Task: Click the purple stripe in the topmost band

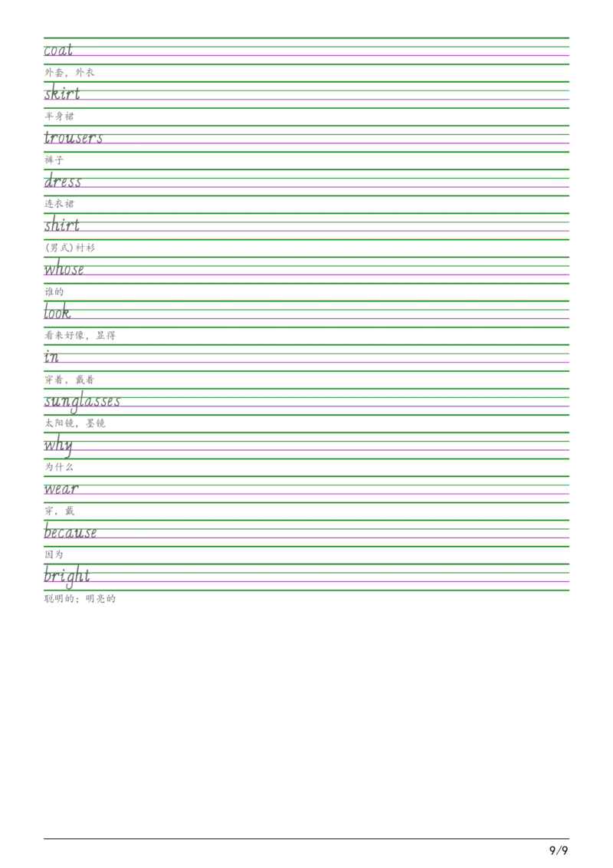Action: coord(306,57)
